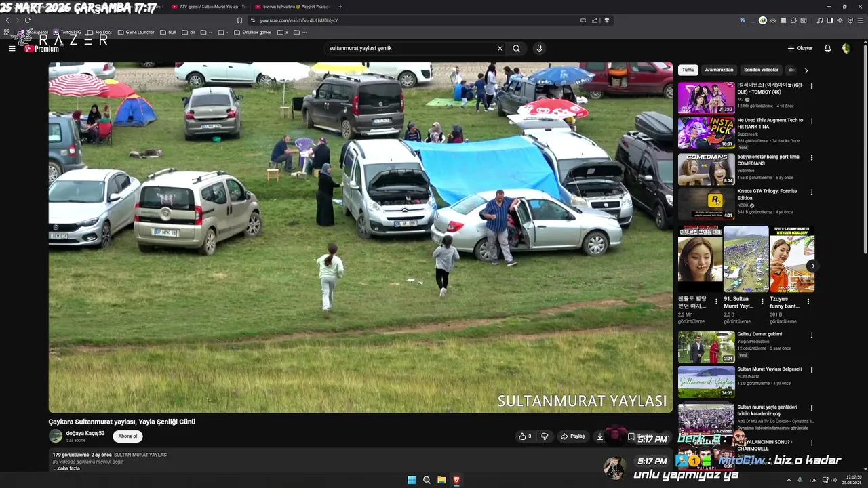Screen dimensions: 868x488
Task: Click Brave browser taskbar icon
Action: click(x=456, y=480)
